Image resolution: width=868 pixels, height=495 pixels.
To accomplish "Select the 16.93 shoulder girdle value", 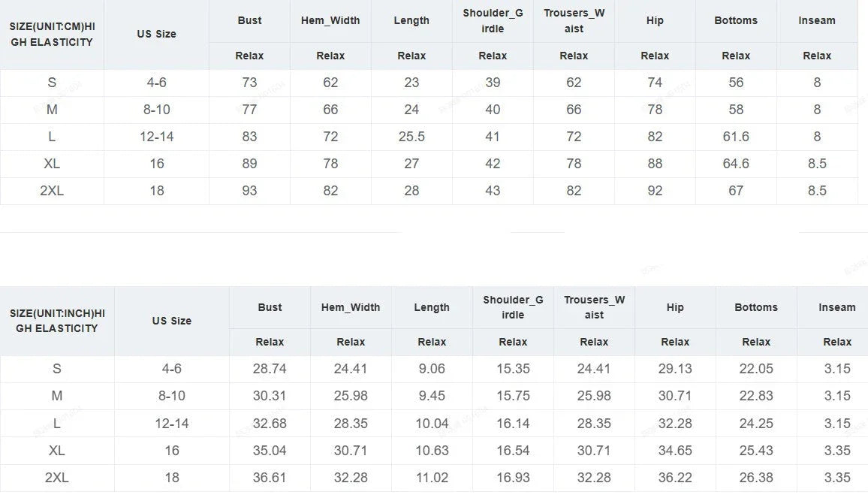I will point(513,478).
